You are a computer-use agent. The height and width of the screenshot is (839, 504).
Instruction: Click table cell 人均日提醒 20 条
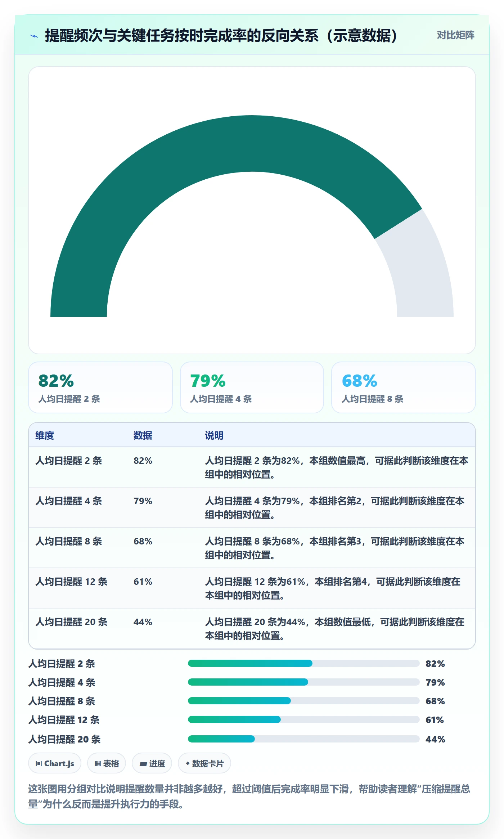pyautogui.click(x=71, y=622)
